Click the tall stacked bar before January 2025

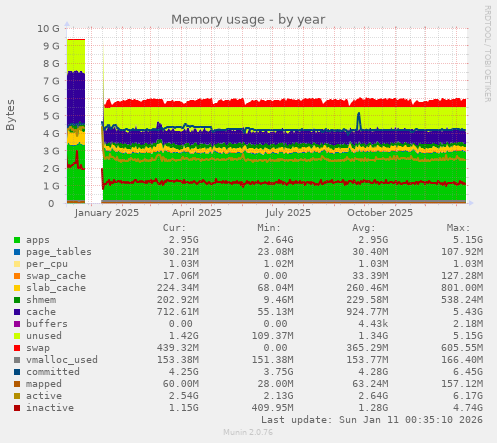pyautogui.click(x=76, y=121)
